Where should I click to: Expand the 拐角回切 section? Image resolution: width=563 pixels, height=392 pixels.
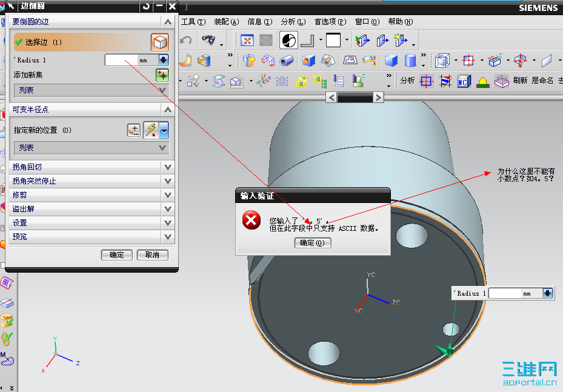[168, 167]
